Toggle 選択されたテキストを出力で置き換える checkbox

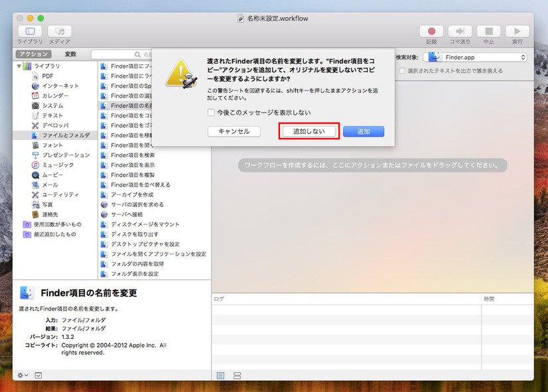tap(402, 70)
